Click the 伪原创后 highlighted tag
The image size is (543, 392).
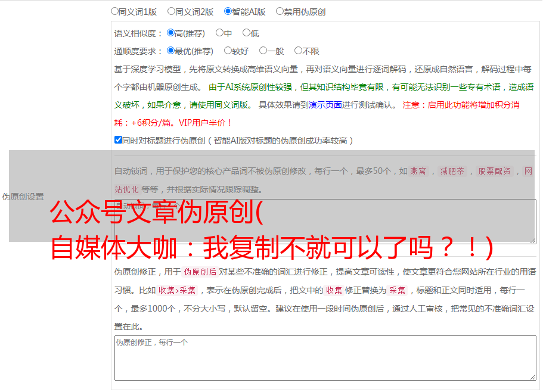200,272
